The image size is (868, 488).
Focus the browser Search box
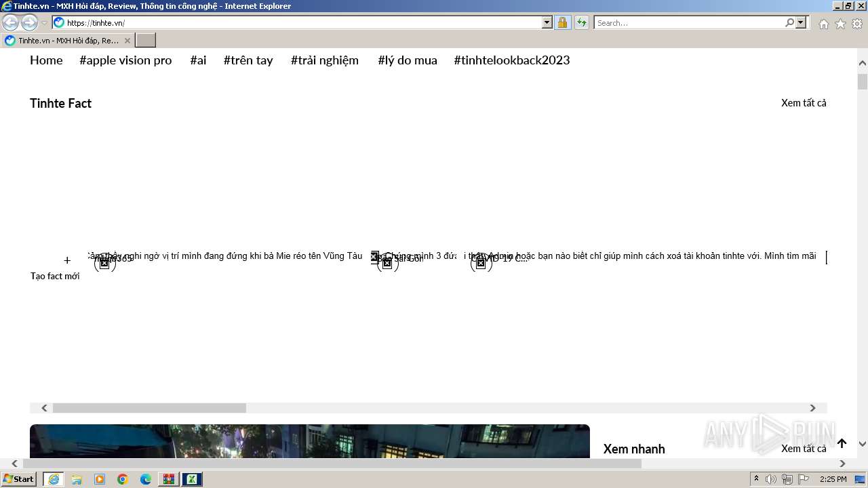[x=689, y=23]
